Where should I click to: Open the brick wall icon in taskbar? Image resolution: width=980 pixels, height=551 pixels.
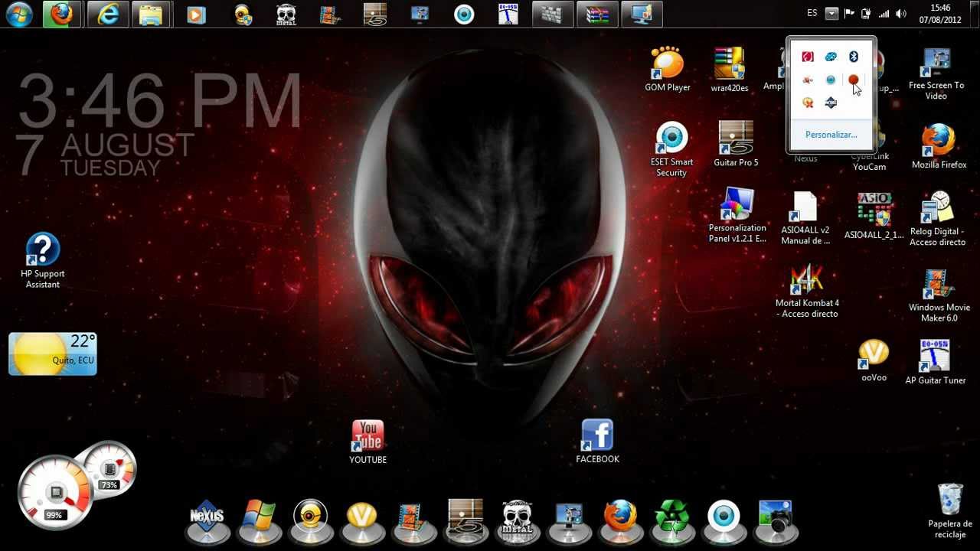tap(552, 14)
